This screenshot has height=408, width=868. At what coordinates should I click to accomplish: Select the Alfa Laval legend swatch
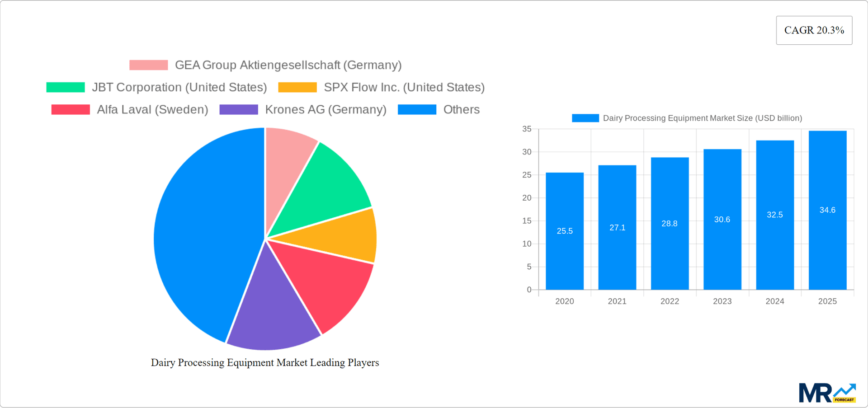point(70,109)
